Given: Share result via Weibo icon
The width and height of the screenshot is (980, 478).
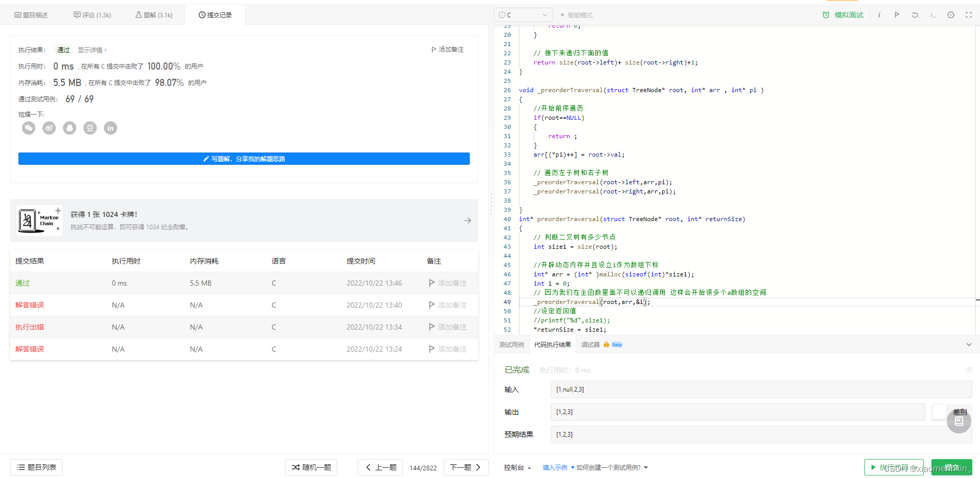Looking at the screenshot, I should [x=49, y=128].
